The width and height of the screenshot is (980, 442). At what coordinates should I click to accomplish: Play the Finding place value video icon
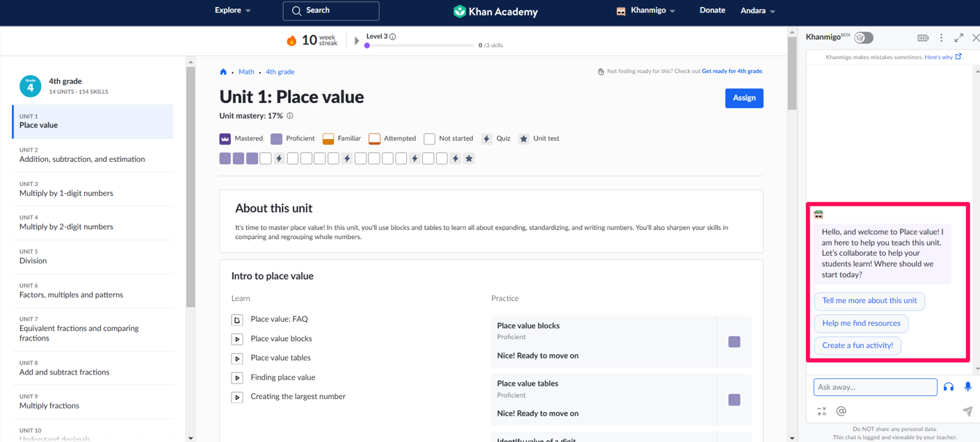[x=237, y=378]
